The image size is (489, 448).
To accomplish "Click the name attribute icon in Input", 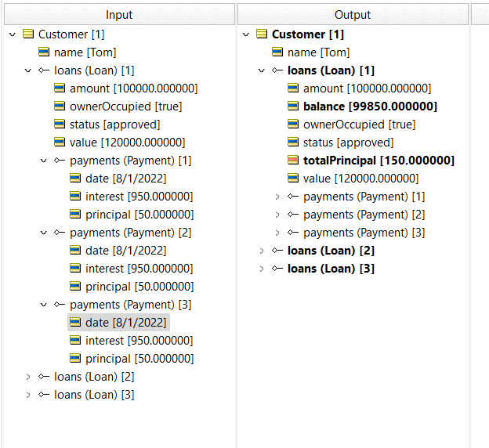I will click(45, 52).
